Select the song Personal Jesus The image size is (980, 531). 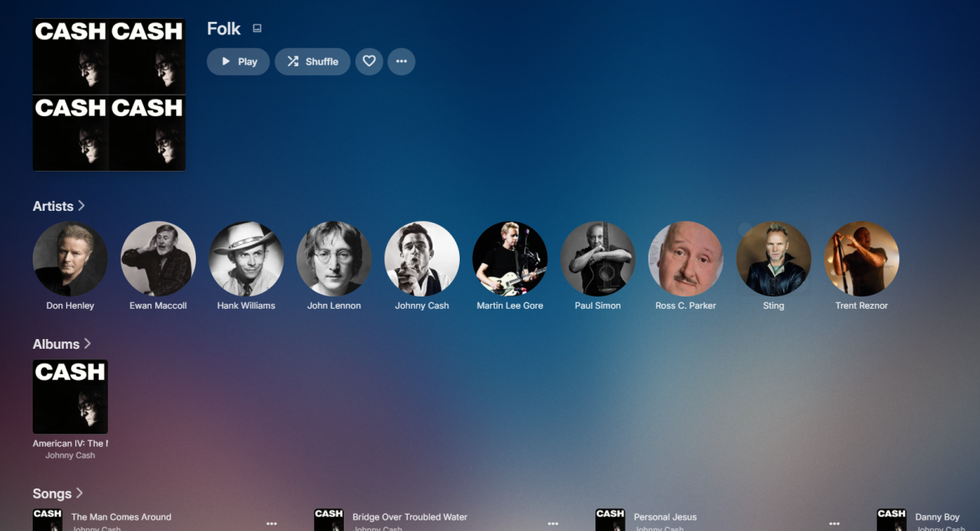666,517
